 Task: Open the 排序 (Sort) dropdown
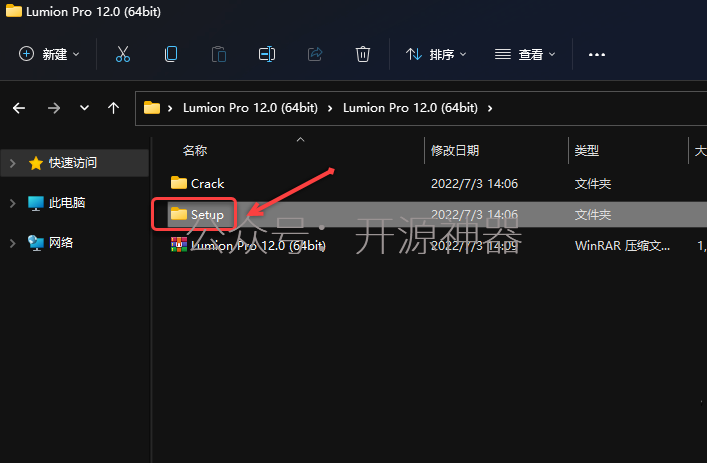coord(436,54)
